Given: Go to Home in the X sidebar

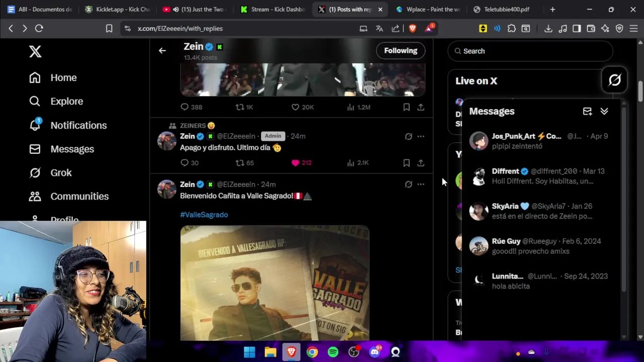Looking at the screenshot, I should tap(53, 77).
